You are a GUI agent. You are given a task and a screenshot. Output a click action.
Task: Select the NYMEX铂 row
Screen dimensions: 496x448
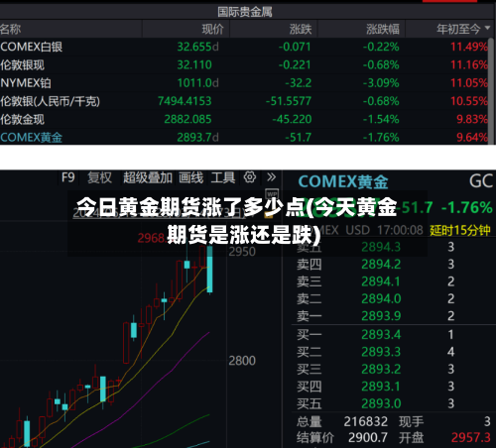pyautogui.click(x=245, y=83)
